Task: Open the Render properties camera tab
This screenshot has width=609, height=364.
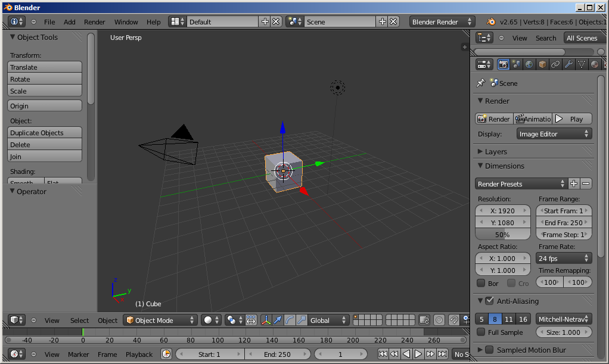Action: [504, 64]
